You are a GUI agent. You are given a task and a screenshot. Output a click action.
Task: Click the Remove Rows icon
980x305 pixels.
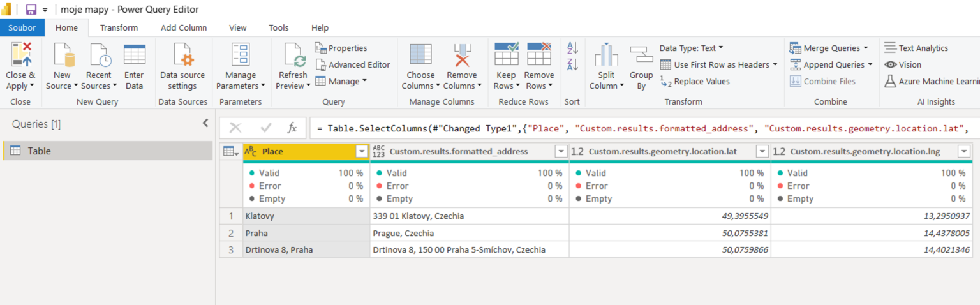tap(539, 54)
